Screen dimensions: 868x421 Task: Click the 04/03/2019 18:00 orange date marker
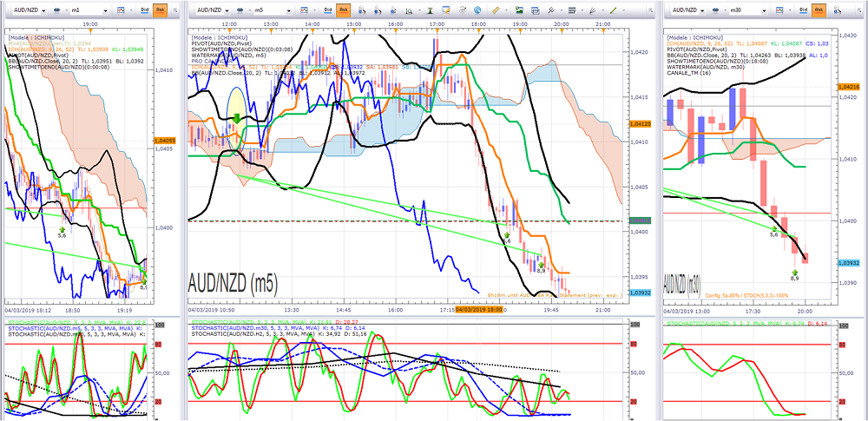[x=477, y=310]
